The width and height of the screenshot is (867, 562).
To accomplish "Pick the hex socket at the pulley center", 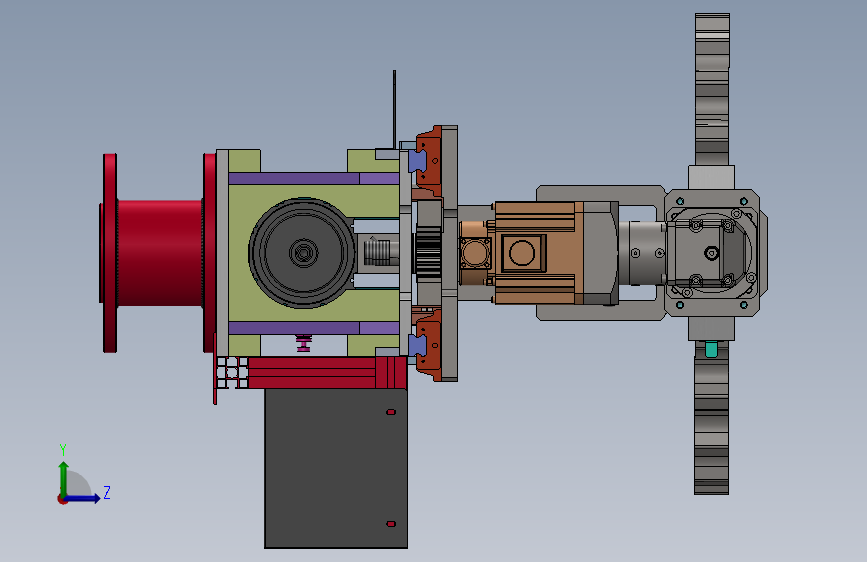I will coord(304,253).
